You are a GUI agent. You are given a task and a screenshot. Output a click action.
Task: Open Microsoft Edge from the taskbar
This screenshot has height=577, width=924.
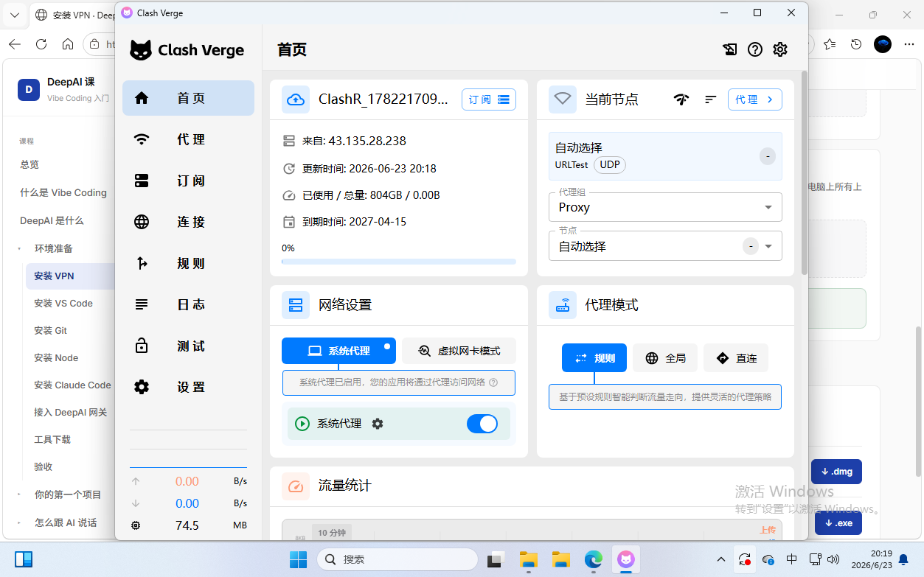(x=594, y=560)
